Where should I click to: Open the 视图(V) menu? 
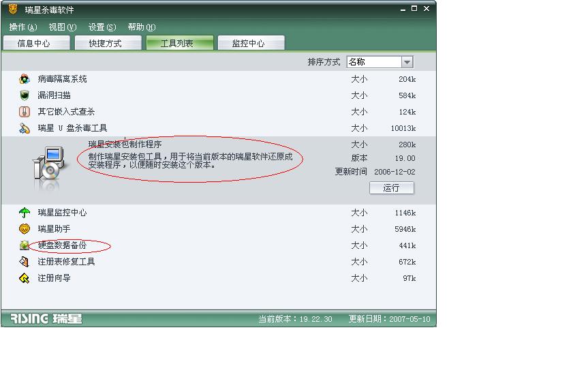[63, 27]
